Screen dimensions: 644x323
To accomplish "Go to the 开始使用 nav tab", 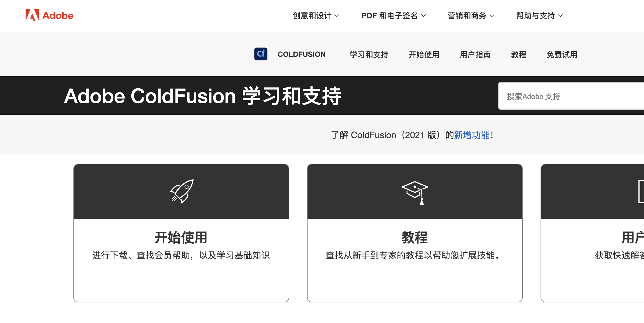I will click(424, 55).
